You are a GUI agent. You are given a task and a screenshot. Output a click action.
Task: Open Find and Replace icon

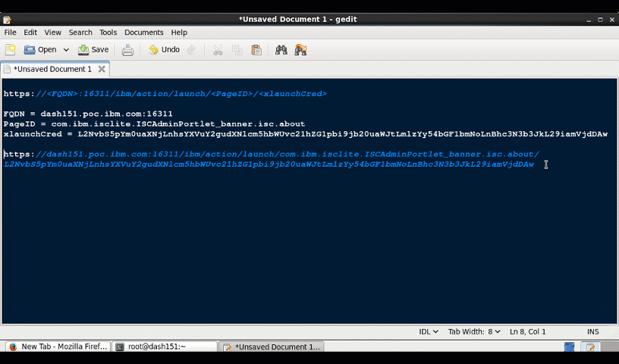tap(300, 50)
